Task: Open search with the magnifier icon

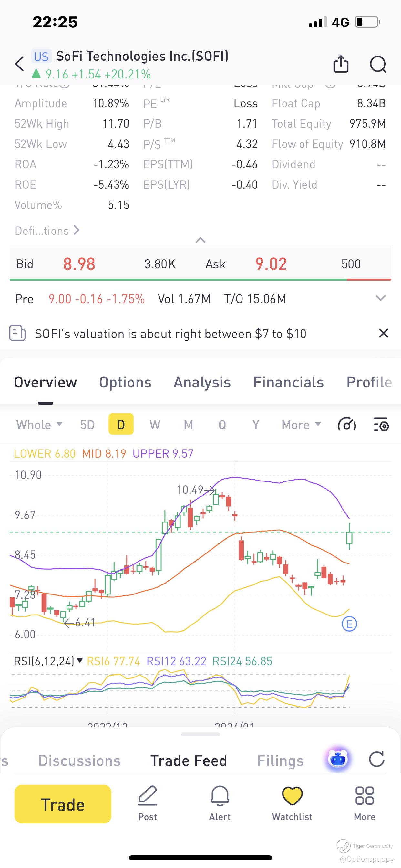Action: [x=378, y=64]
